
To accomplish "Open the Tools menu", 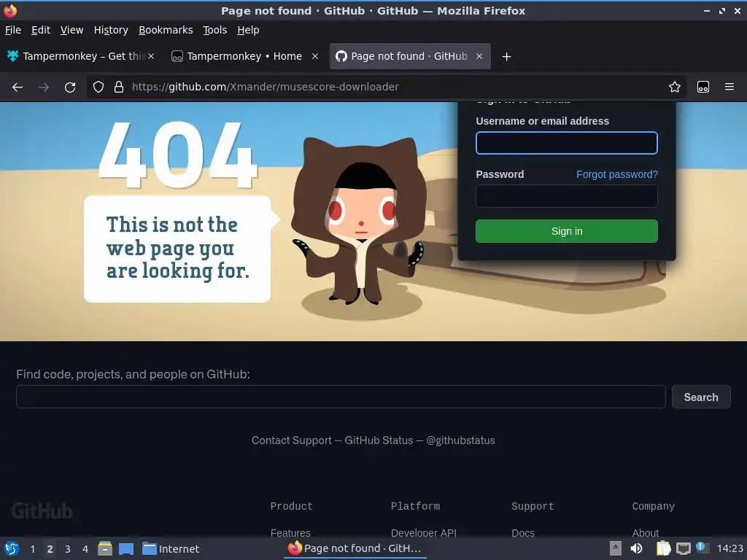I will tap(215, 30).
